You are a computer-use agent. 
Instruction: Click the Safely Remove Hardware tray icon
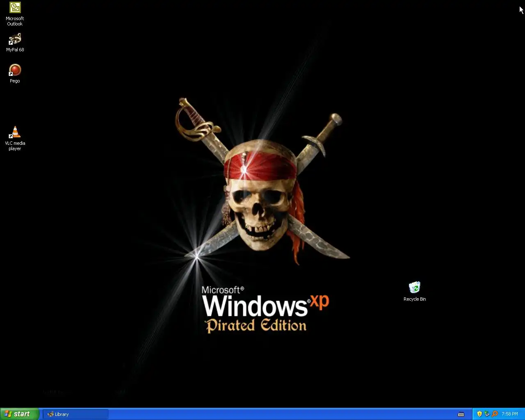487,414
